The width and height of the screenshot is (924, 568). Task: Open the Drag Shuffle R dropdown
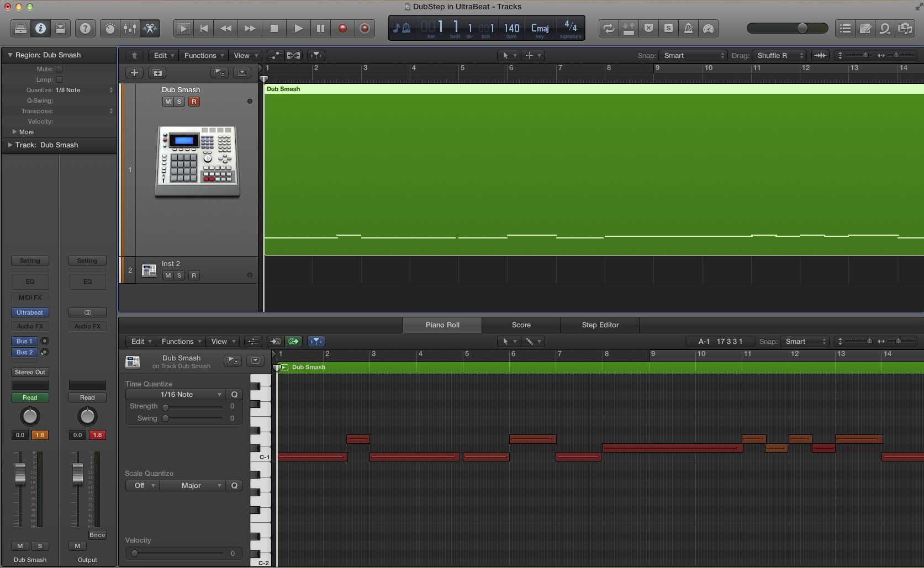tap(779, 55)
